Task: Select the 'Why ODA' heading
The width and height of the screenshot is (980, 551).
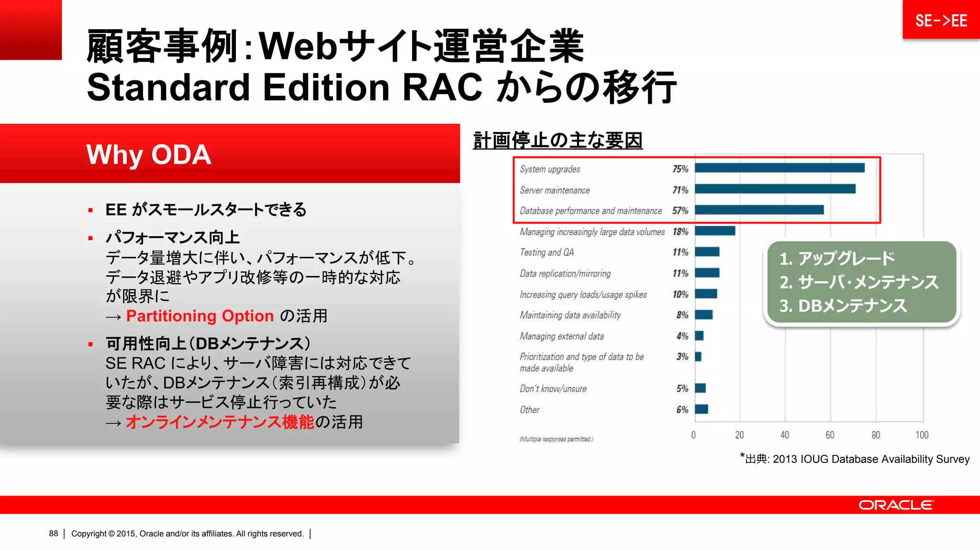Action: click(148, 154)
